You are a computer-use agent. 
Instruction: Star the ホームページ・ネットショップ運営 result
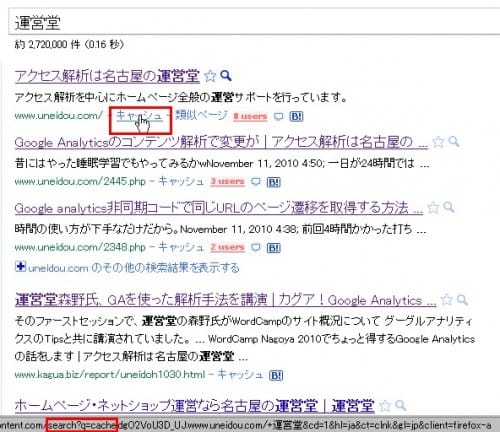[385, 406]
